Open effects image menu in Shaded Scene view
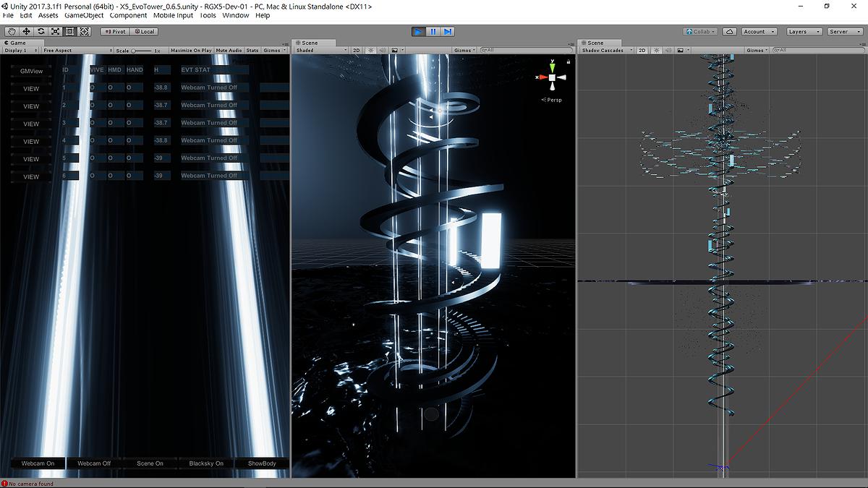Image resolution: width=868 pixels, height=488 pixels. [396, 51]
